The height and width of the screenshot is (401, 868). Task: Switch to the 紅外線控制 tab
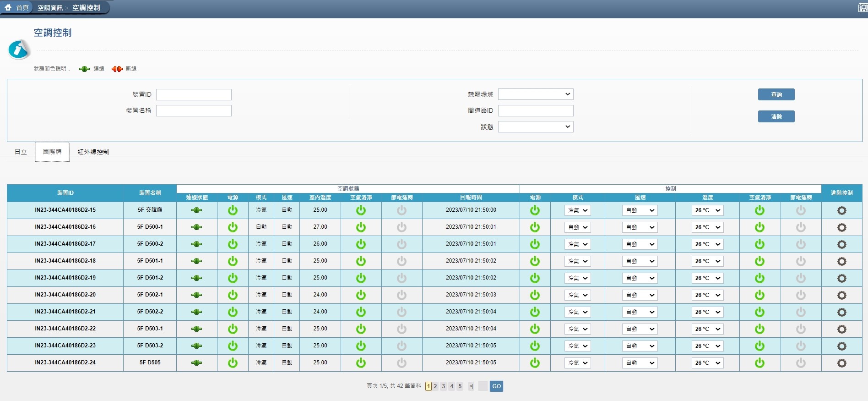pyautogui.click(x=93, y=152)
